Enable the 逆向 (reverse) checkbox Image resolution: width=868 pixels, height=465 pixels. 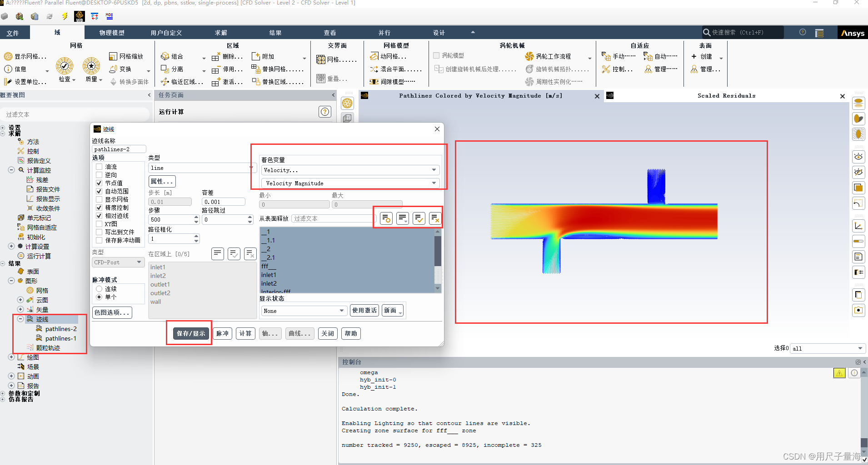(99, 175)
